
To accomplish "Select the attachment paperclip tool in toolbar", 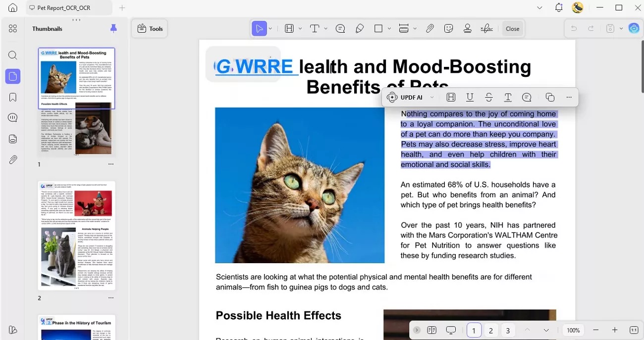I will 430,29.
